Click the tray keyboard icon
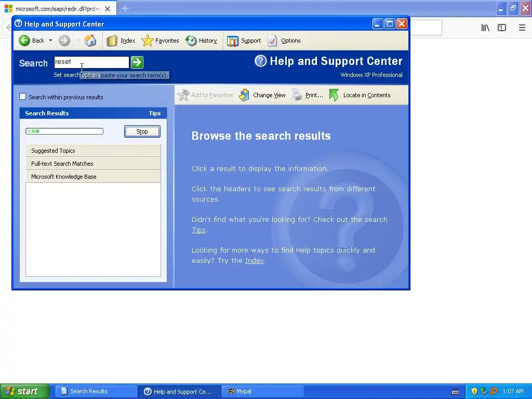This screenshot has height=399, width=532. coord(455,392)
